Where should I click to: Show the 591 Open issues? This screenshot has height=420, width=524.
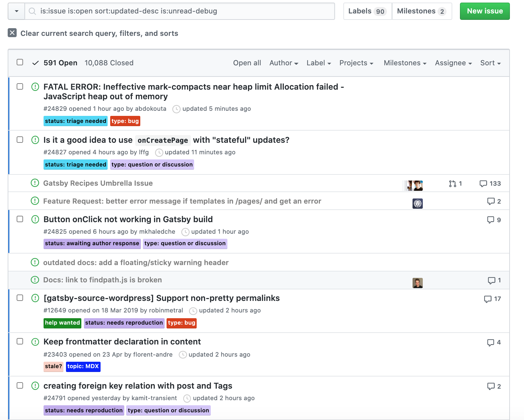55,63
